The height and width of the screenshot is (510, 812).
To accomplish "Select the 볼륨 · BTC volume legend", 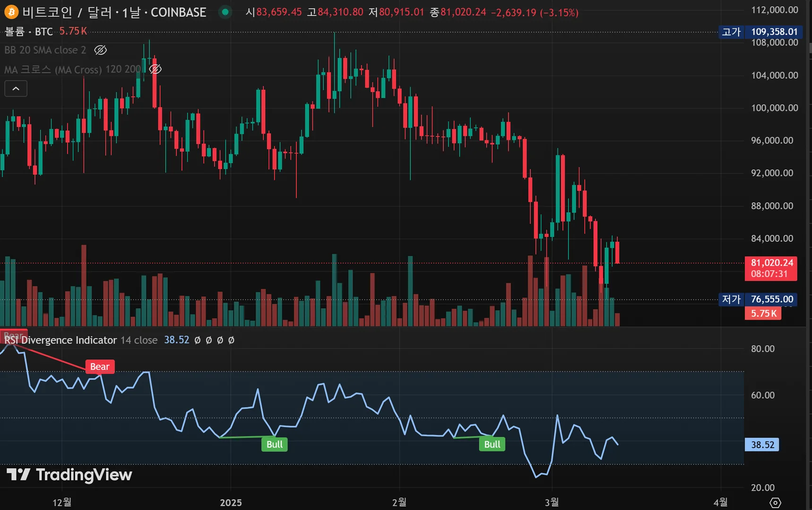I will coord(29,31).
